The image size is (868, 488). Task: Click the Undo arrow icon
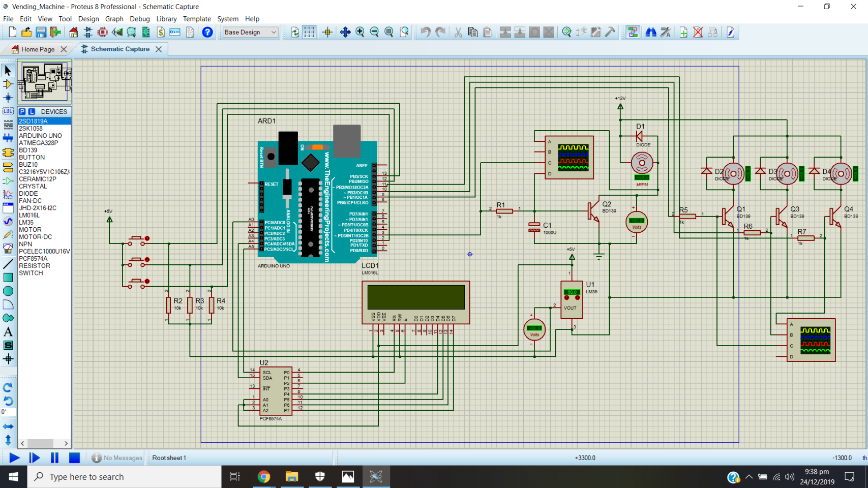[425, 32]
